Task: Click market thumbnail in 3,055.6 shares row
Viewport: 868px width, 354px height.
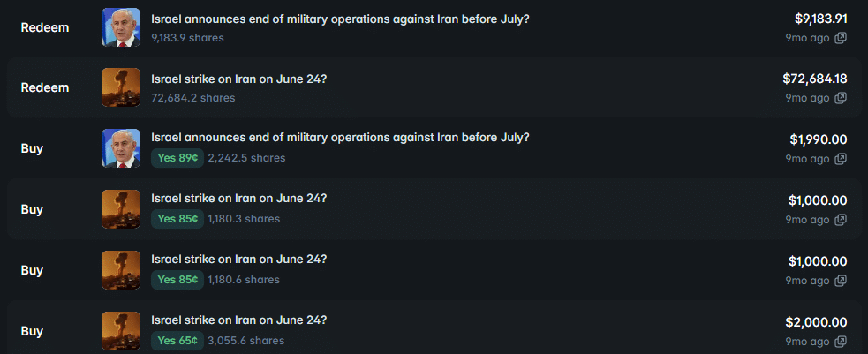Action: 121,331
